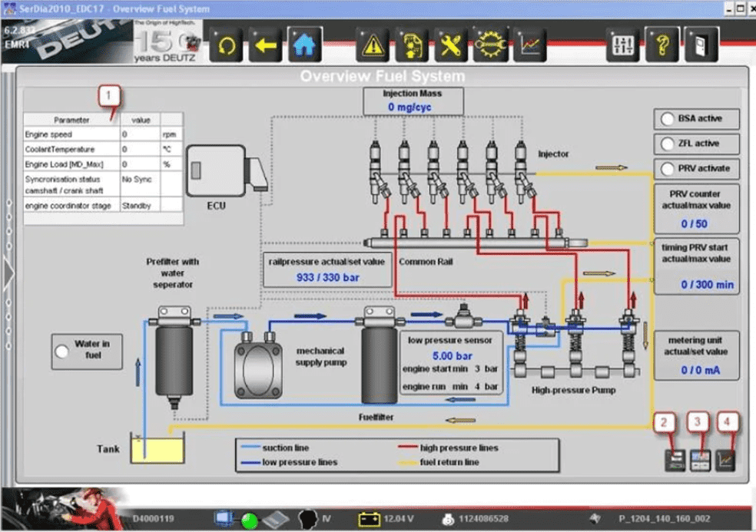756x532 pixels.
Task: Click the small graph plot icon bottom right
Action: (x=725, y=460)
